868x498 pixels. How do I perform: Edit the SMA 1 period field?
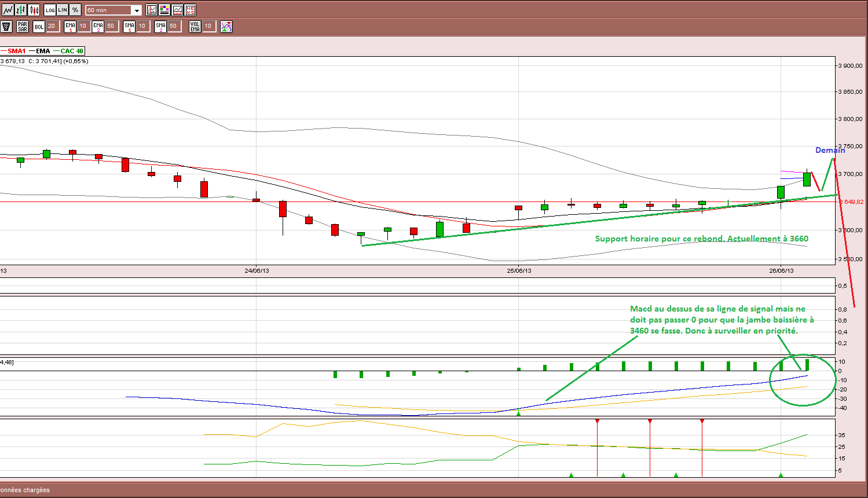[x=144, y=26]
